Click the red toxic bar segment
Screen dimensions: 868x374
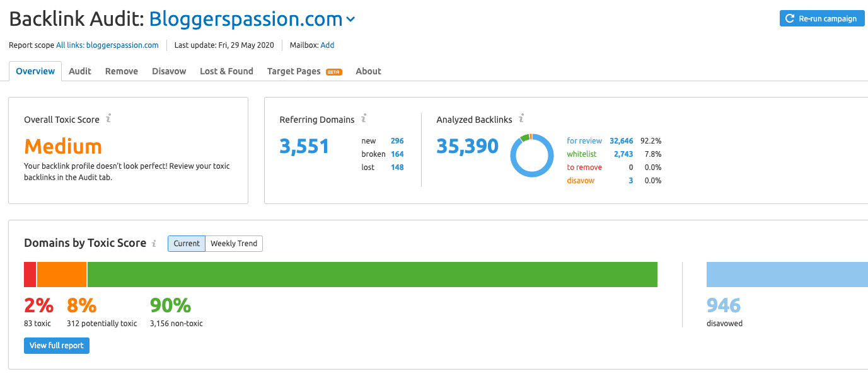click(30, 275)
